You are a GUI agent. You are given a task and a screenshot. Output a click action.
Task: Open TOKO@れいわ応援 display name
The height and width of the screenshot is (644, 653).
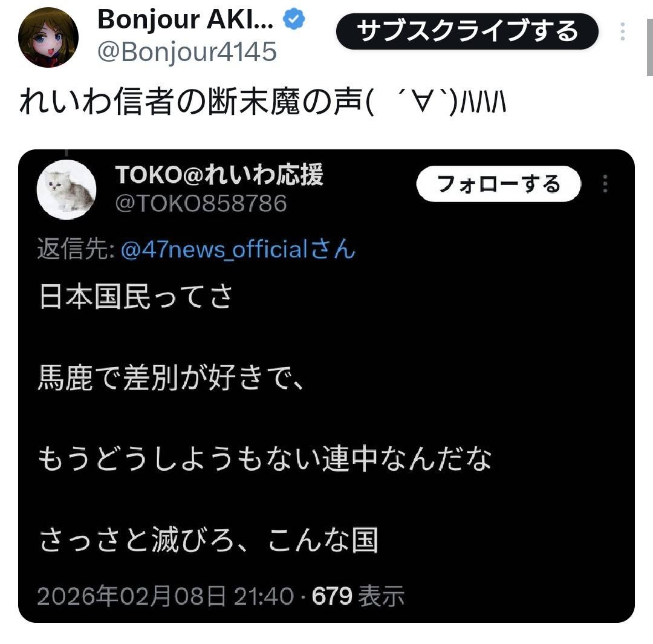pos(219,175)
